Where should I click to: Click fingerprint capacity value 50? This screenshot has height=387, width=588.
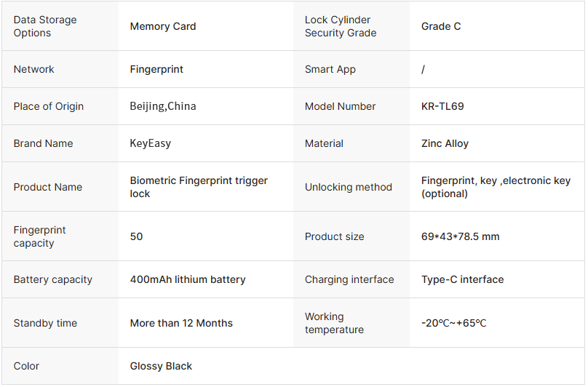click(x=137, y=236)
